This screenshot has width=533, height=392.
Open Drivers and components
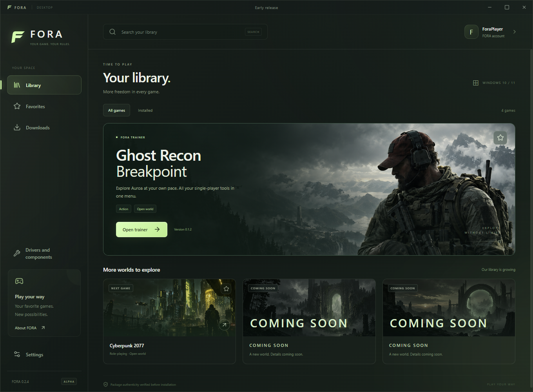tap(44, 254)
